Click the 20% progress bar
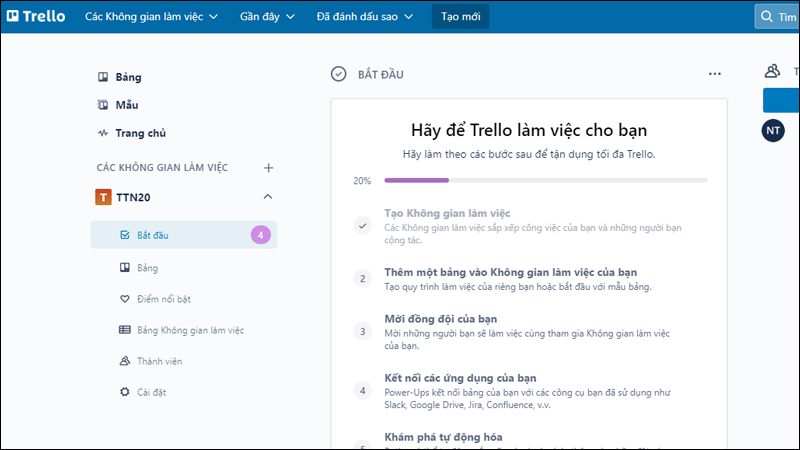 (545, 181)
